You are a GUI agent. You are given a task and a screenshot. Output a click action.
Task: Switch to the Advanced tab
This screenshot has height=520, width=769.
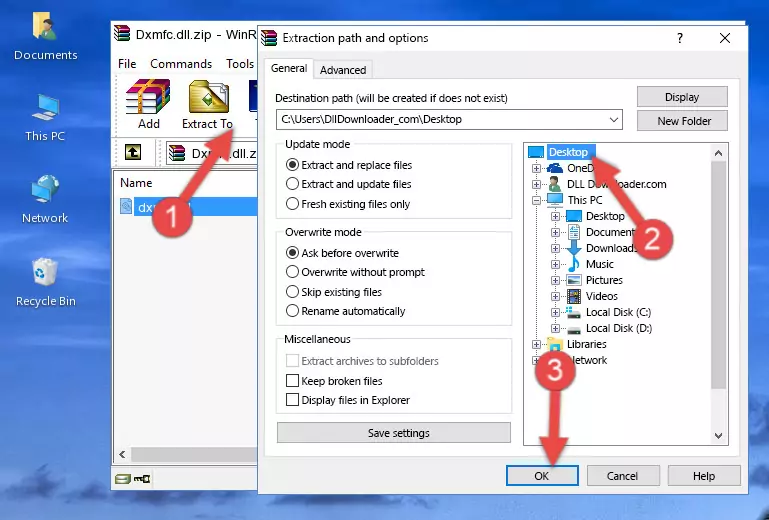tap(343, 70)
